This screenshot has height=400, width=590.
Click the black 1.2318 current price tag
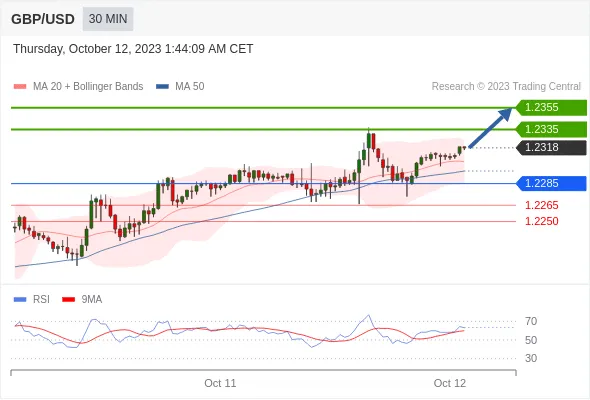pyautogui.click(x=551, y=148)
